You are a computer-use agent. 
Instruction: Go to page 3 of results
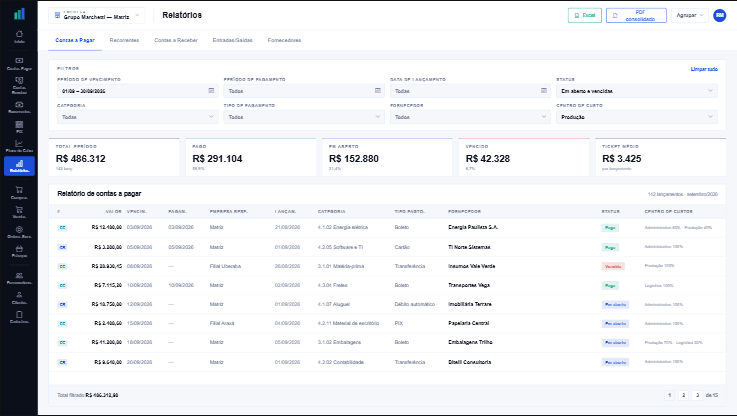pos(698,395)
